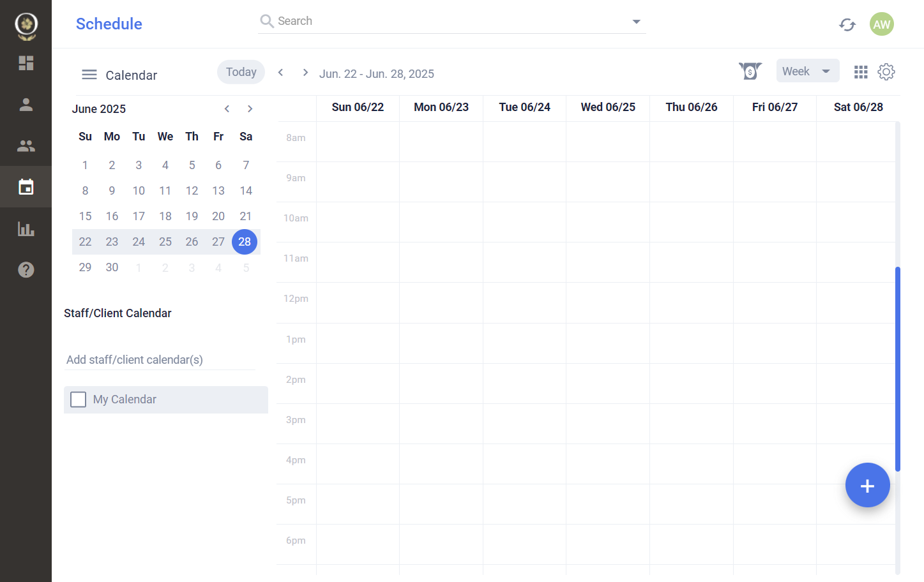Viewport: 924px width, 582px height.
Task: Click the Wed 06/25 column header
Action: click(x=608, y=107)
